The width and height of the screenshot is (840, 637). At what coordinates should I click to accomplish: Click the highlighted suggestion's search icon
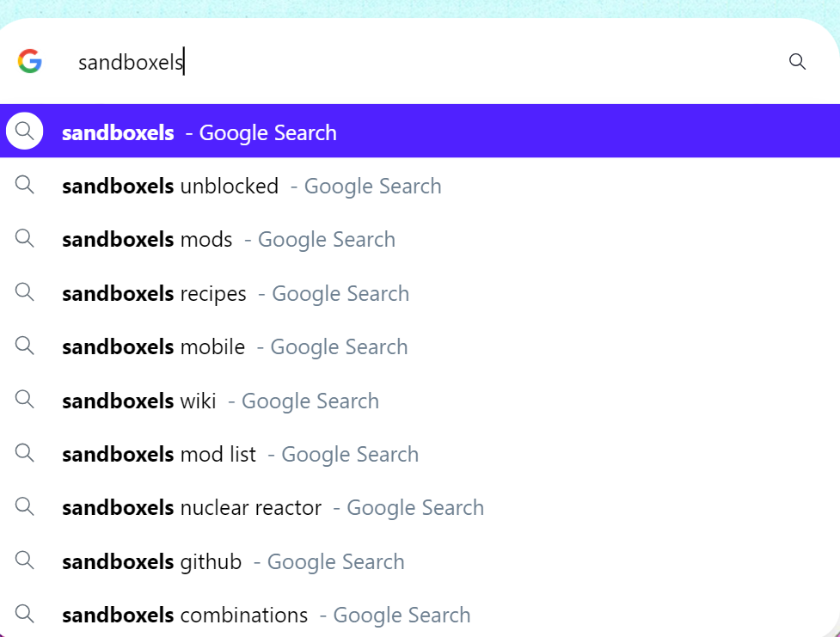(24, 131)
